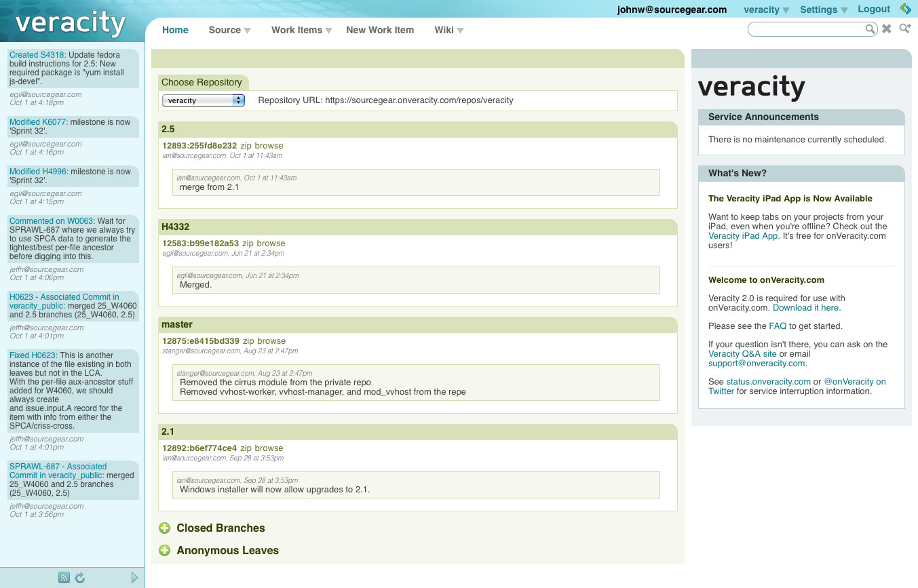Click the arrow icon at the activity sidebar's bottom right
918x588 pixels.
tap(134, 578)
